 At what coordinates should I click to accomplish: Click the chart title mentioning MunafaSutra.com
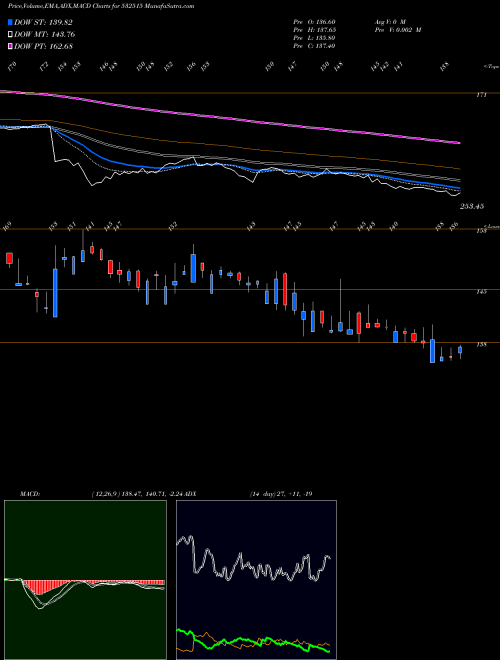point(101,6)
